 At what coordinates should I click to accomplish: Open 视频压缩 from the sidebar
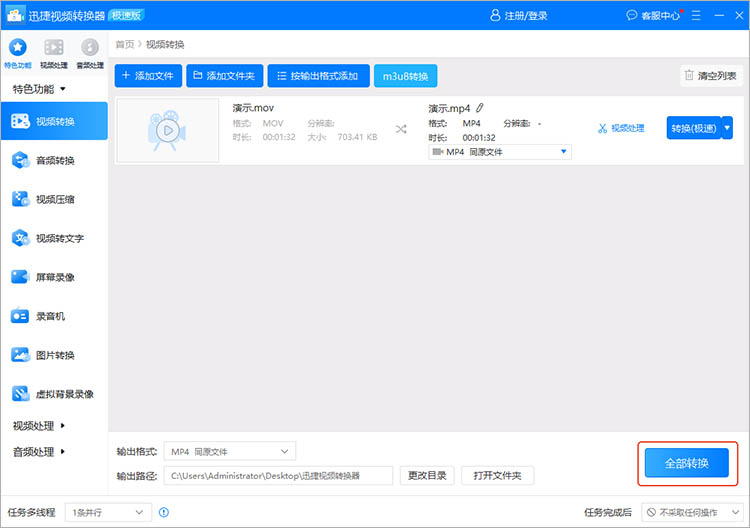click(x=54, y=199)
